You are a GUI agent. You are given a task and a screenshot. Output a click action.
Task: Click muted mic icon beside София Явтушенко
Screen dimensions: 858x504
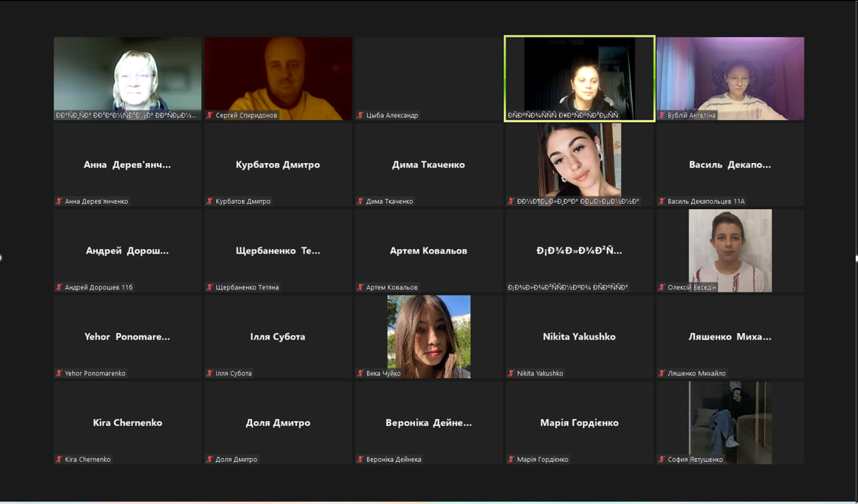[x=662, y=459]
